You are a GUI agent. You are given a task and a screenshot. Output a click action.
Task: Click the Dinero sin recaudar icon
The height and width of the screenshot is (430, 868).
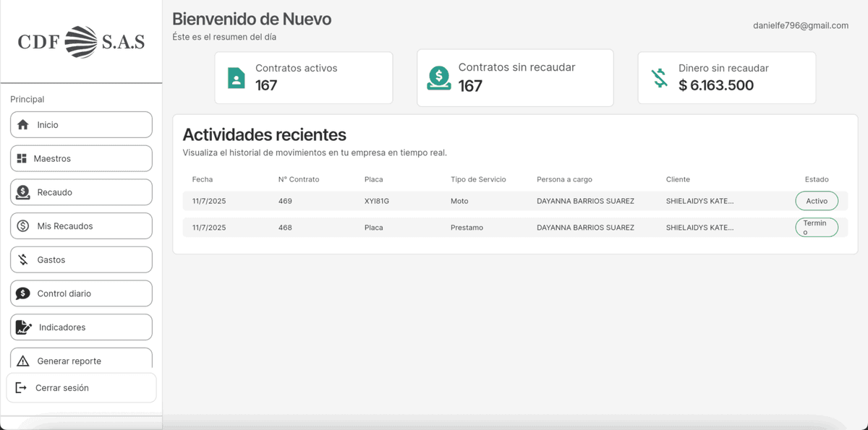pos(659,78)
